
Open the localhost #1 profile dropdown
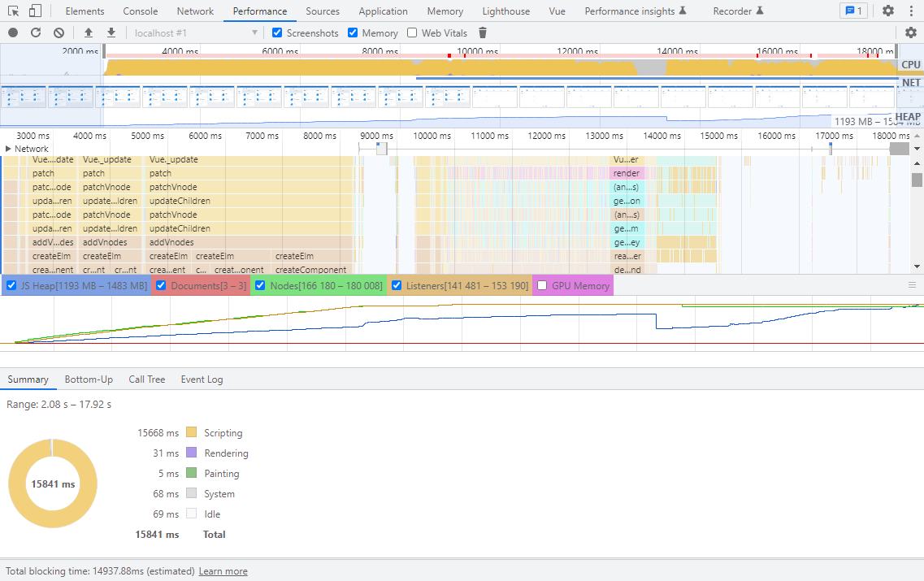[x=195, y=33]
